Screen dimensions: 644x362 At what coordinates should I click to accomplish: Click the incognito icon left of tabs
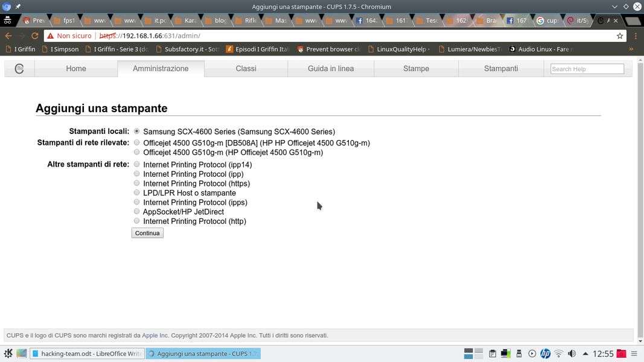(7, 20)
